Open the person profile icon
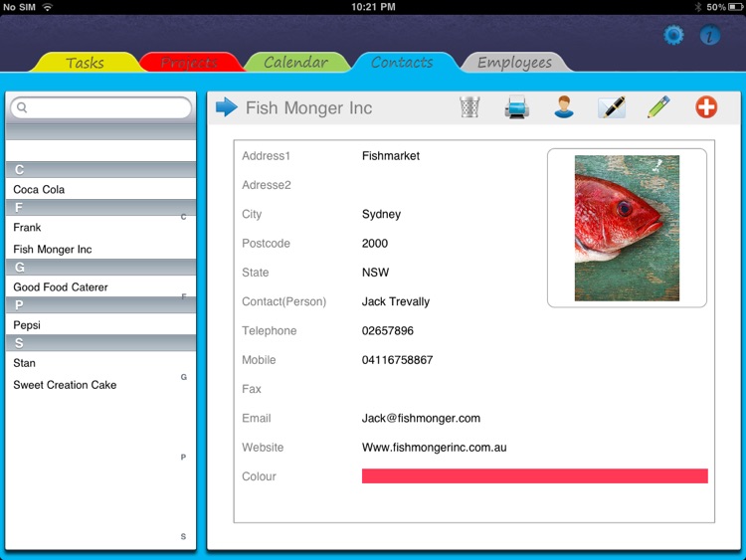Screen dimensions: 746x560 click(564, 107)
